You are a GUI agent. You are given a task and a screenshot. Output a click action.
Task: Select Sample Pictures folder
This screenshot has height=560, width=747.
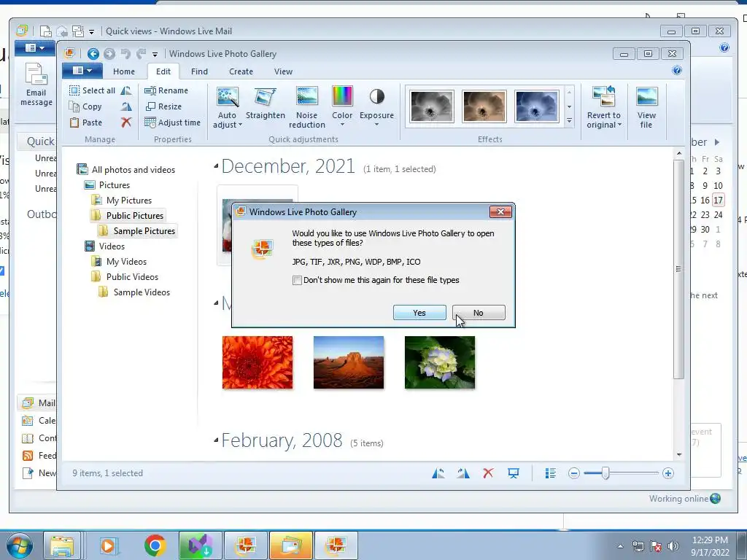point(137,231)
